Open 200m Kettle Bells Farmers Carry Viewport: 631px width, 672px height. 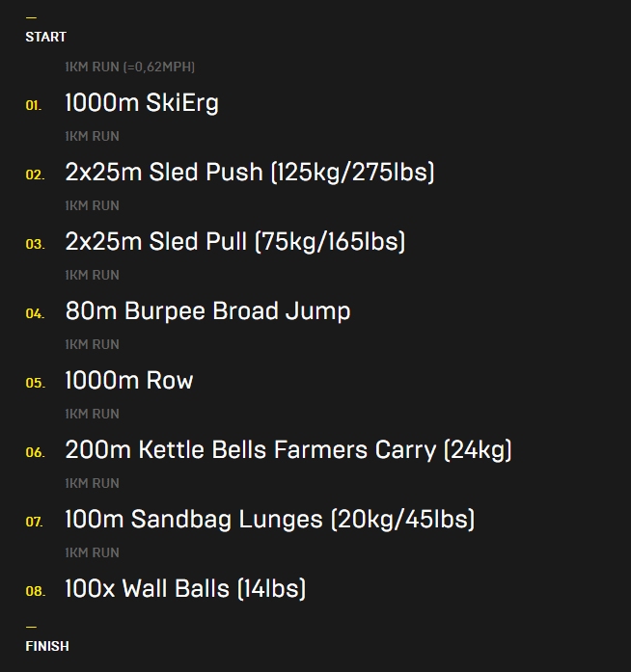tap(288, 450)
